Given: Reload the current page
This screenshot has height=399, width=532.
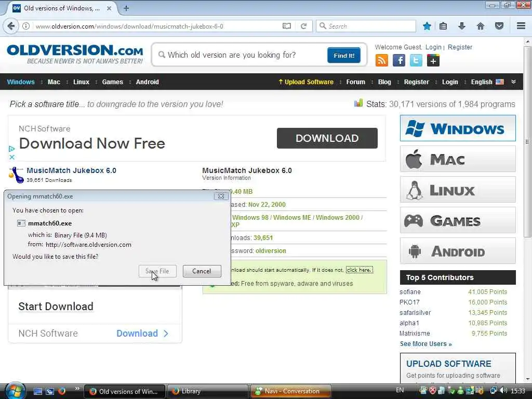Looking at the screenshot, I should click(x=303, y=26).
